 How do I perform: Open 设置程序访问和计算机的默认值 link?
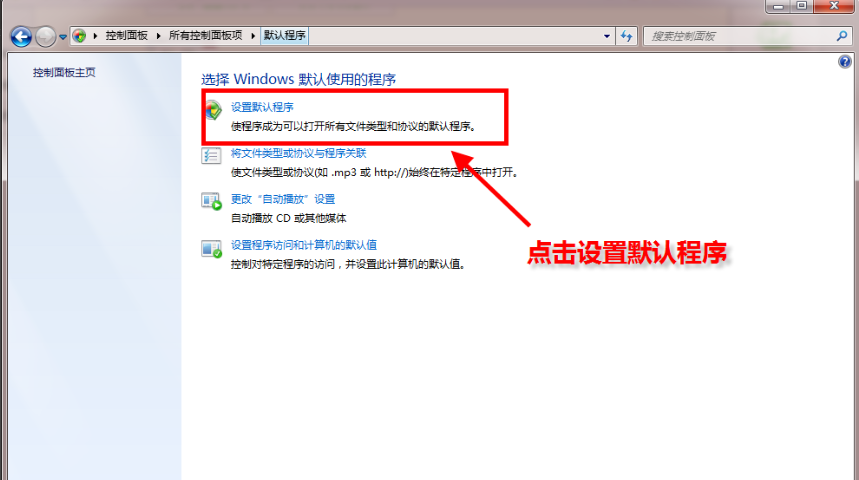tap(303, 244)
